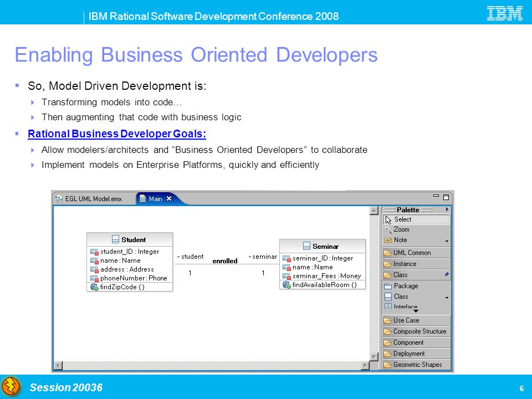Select the Package tool in Palette
Image resolution: width=532 pixels, height=399 pixels.
(x=401, y=286)
